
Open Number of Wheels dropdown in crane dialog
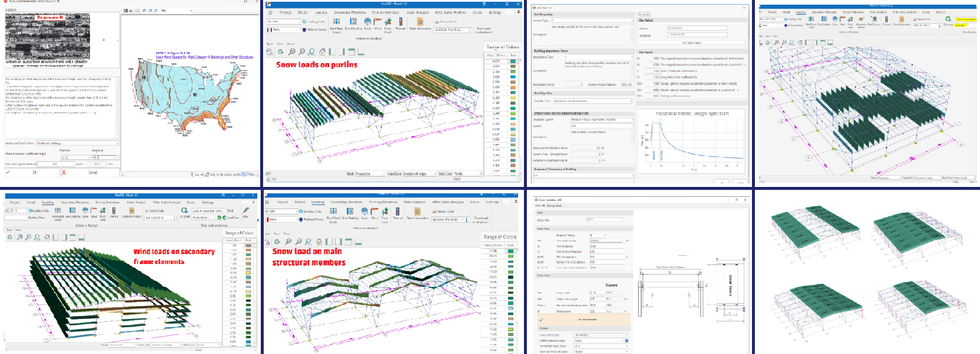pos(598,235)
